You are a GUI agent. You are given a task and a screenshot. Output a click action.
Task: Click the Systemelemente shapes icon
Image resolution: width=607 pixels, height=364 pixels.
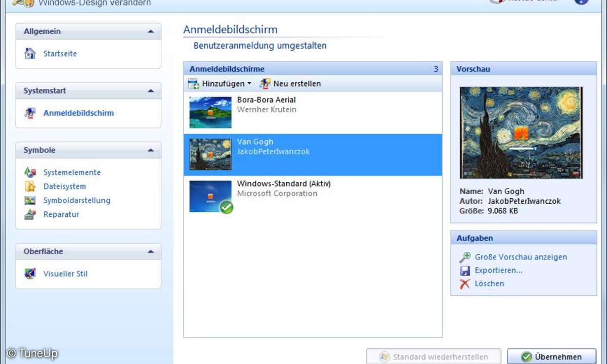[x=30, y=172]
